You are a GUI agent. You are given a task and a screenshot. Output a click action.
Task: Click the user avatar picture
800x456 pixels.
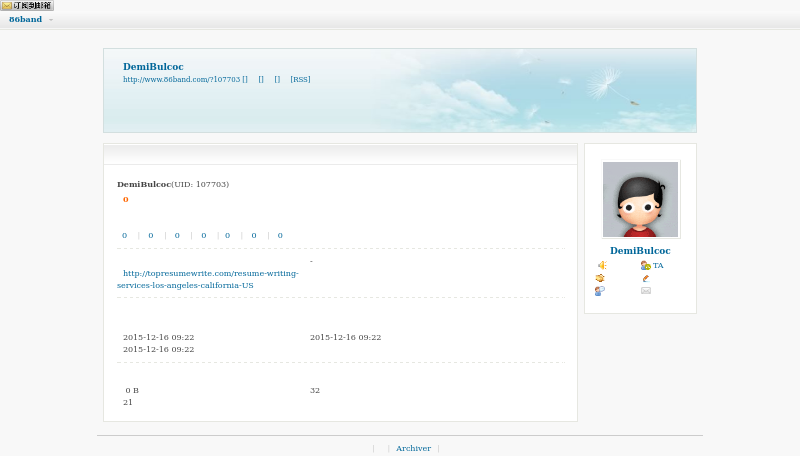tap(640, 199)
